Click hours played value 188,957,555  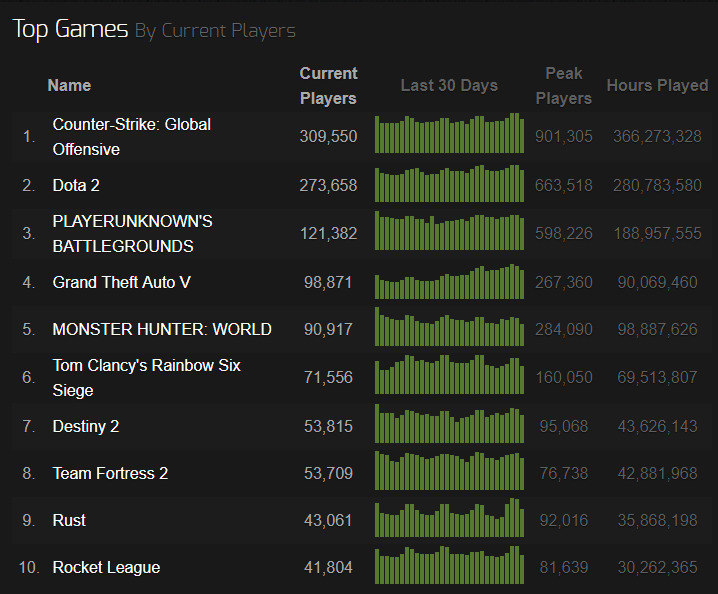pos(658,234)
